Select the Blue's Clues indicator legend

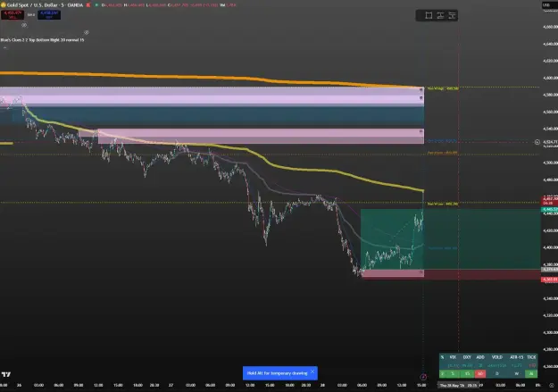[42, 40]
